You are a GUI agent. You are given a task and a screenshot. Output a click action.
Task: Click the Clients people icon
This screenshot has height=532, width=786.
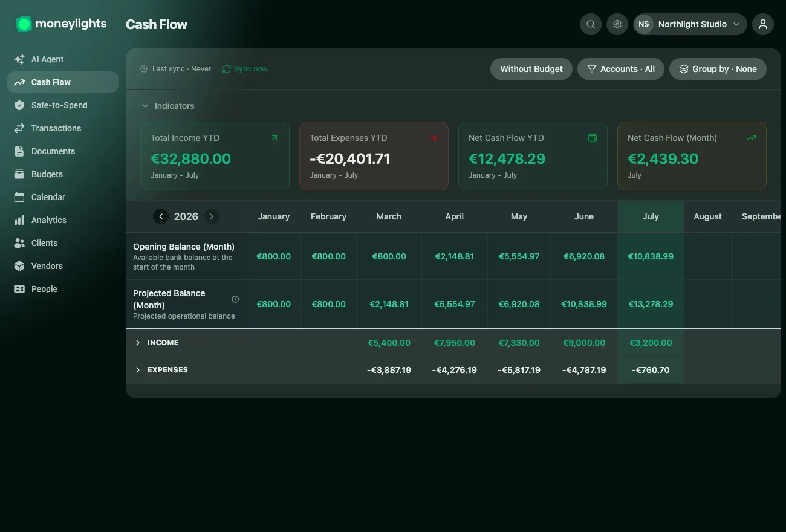coord(19,243)
